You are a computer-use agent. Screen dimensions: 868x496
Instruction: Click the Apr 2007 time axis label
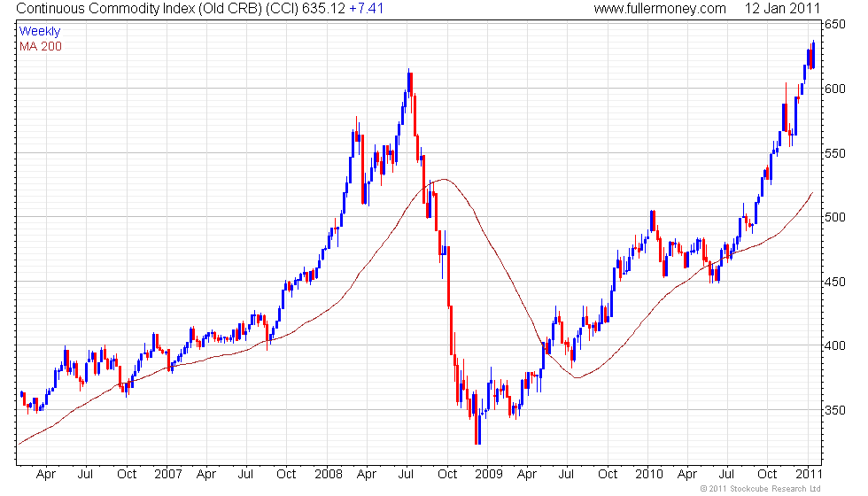206,475
